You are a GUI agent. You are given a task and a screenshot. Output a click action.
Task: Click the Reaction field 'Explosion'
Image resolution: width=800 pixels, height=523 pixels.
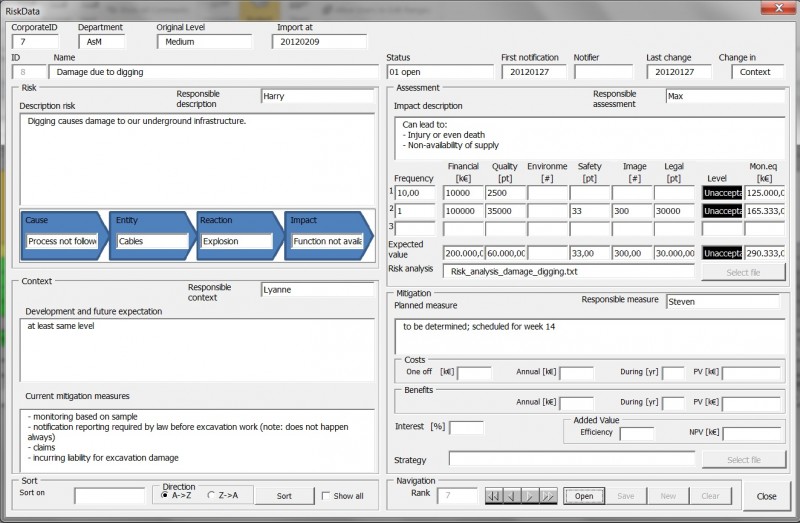click(236, 241)
